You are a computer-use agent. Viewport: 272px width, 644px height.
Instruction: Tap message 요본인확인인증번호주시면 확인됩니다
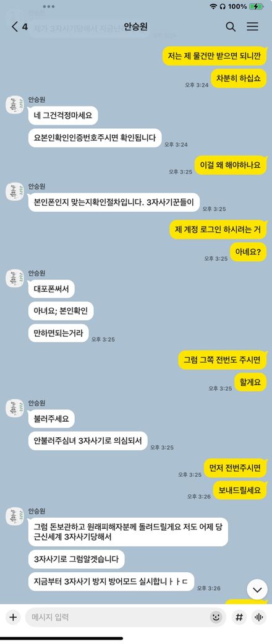95,137
